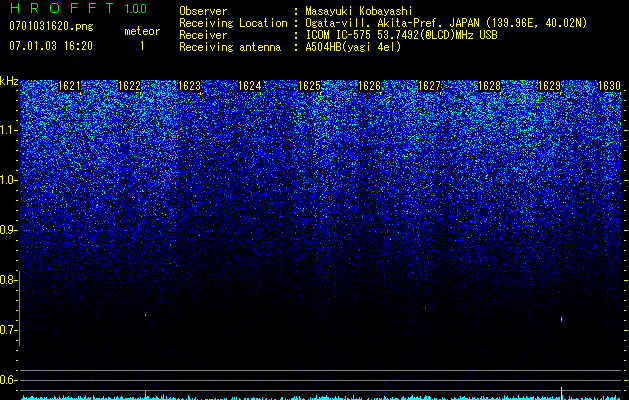The width and height of the screenshot is (629, 400).
Task: Select the file name 0701031620.png
Action: pyautogui.click(x=51, y=26)
